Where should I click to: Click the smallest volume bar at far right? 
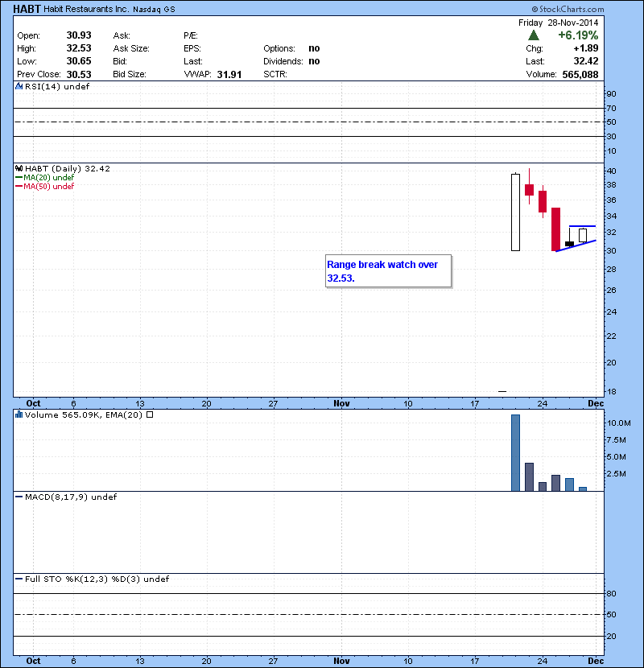click(x=583, y=489)
